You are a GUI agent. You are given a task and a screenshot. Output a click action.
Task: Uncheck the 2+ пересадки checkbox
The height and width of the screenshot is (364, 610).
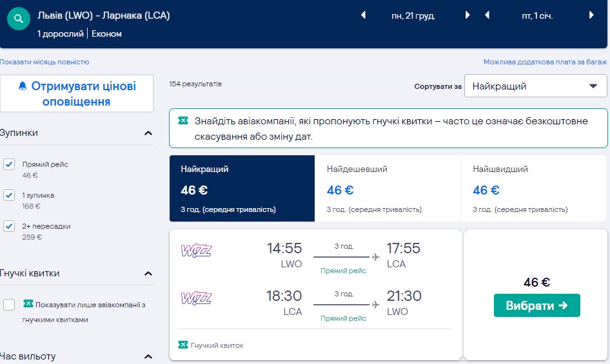tap(9, 226)
